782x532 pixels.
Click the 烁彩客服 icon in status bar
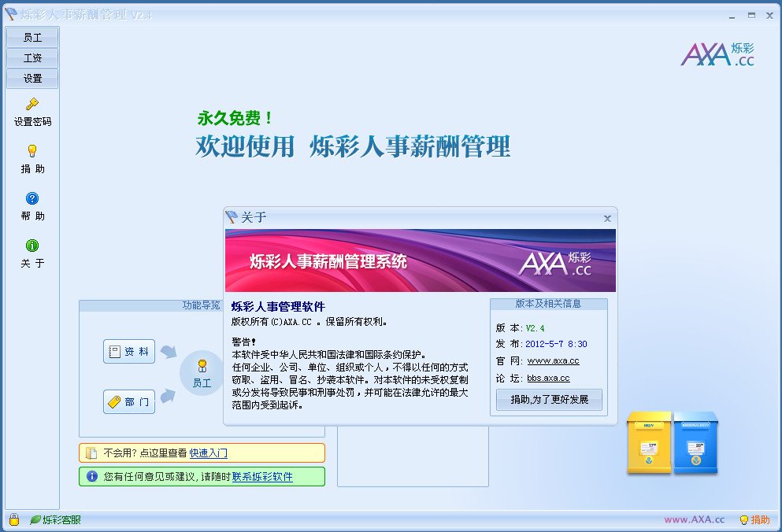pyautogui.click(x=35, y=520)
